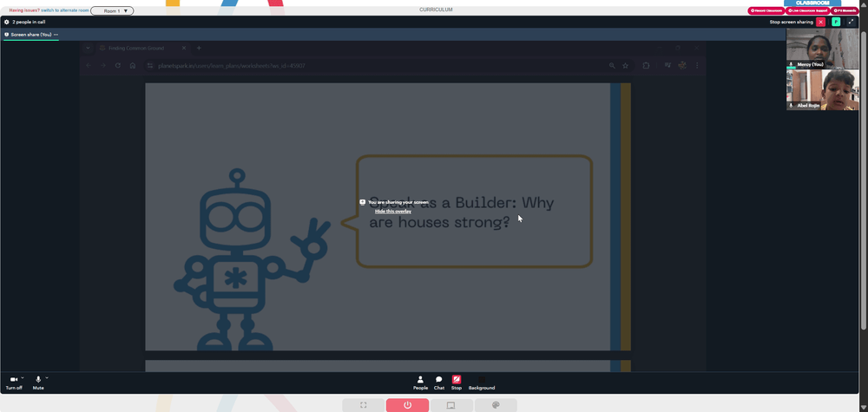868x412 pixels.
Task: Expand the microphone options chevron
Action: [x=47, y=377]
